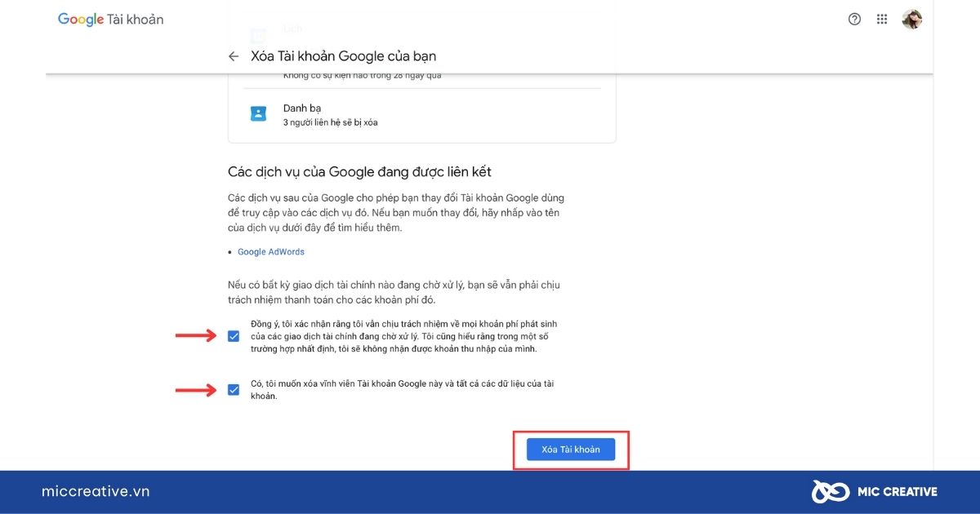Open the Help question mark icon
Viewport: 980px width, 514px height.
pos(854,19)
